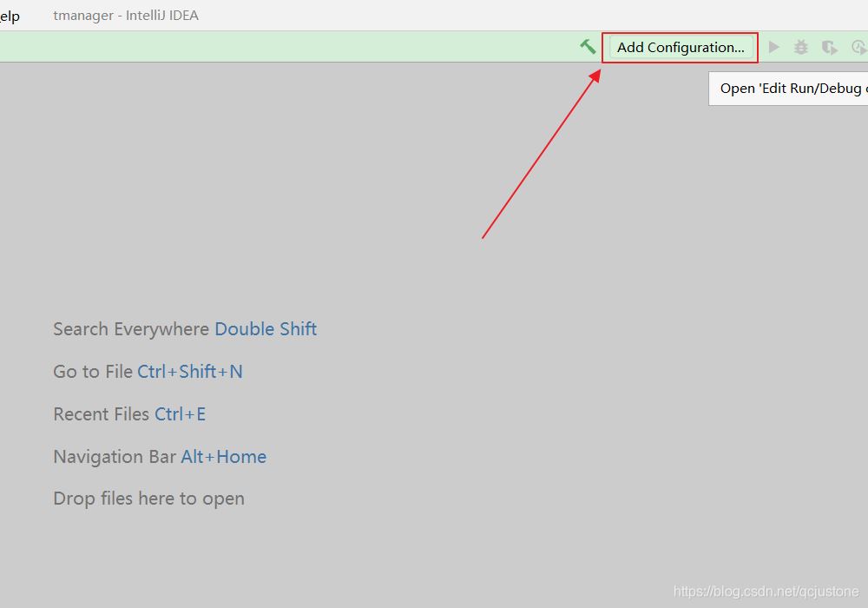Viewport: 868px width, 608px height.
Task: Click the empty green navigation bar area
Action: tap(286, 47)
